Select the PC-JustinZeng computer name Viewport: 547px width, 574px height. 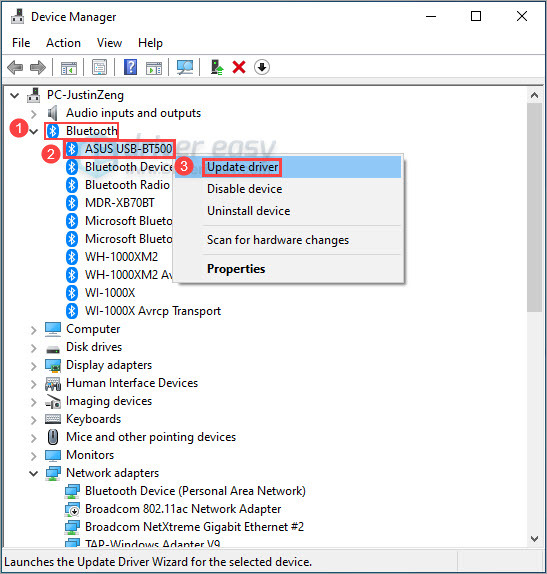click(x=85, y=95)
